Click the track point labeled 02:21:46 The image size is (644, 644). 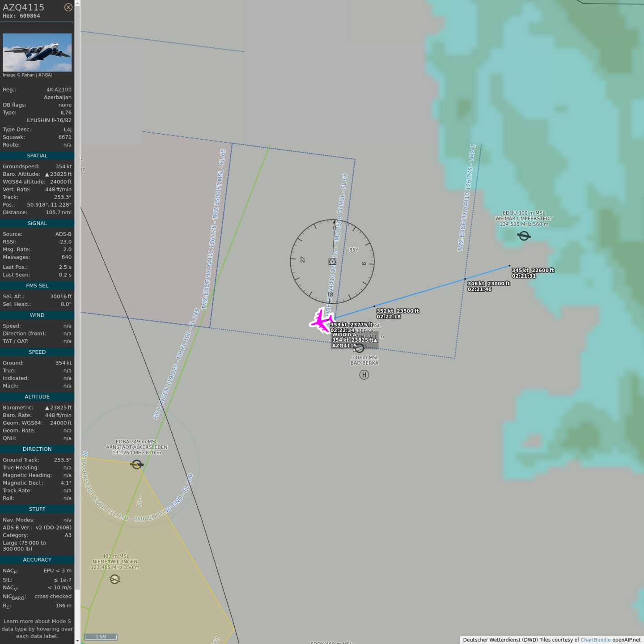tap(465, 279)
